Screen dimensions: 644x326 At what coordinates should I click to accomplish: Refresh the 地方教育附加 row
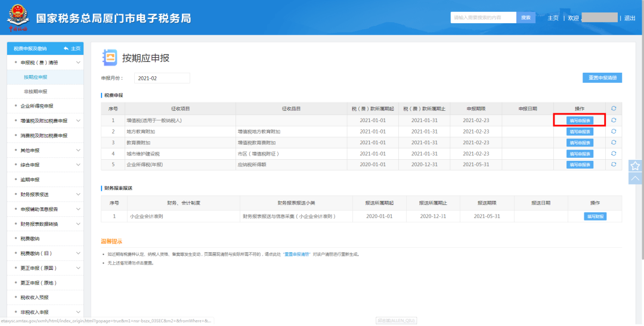614,131
